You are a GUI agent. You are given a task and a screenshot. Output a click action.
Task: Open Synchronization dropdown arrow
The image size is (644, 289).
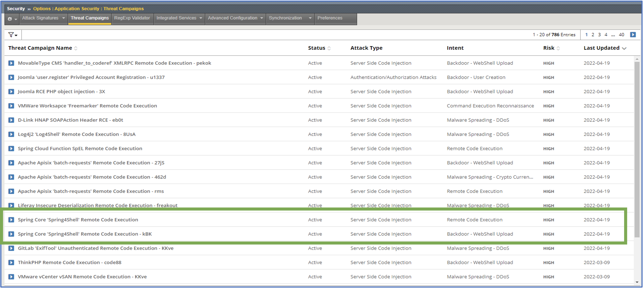310,18
